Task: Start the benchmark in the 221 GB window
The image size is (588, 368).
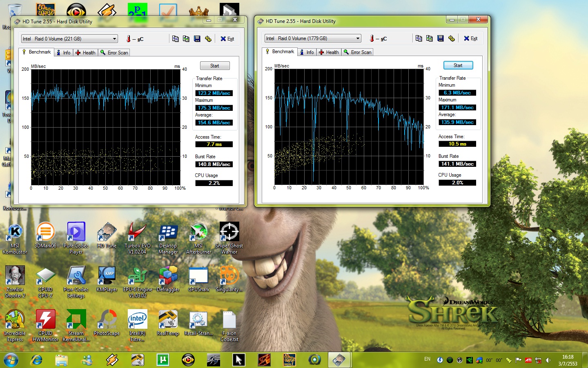Action: pos(215,66)
